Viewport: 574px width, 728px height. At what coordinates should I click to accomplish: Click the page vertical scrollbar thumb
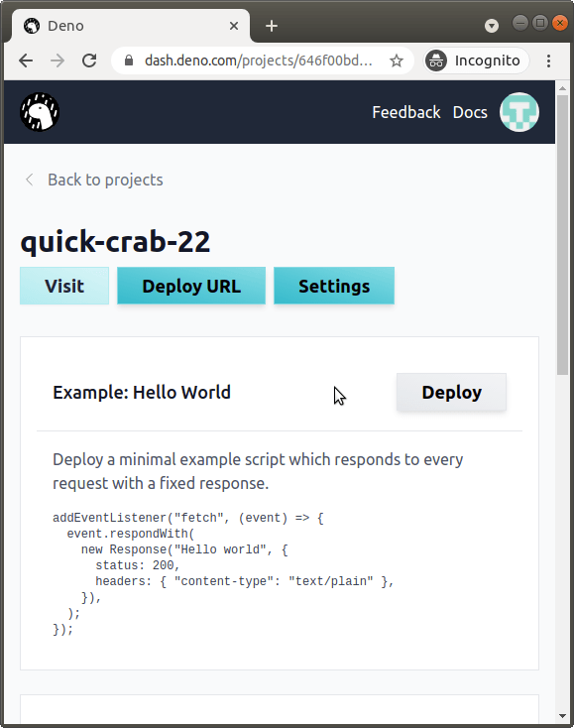pos(562,234)
